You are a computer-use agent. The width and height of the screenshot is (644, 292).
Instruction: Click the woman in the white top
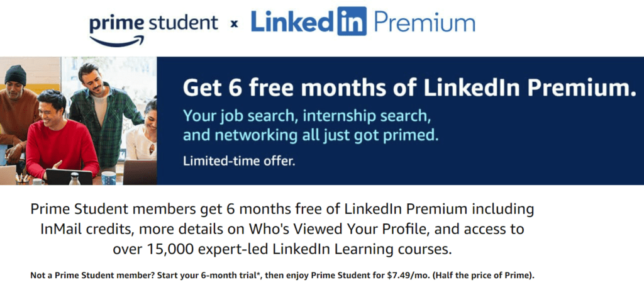click(x=143, y=135)
